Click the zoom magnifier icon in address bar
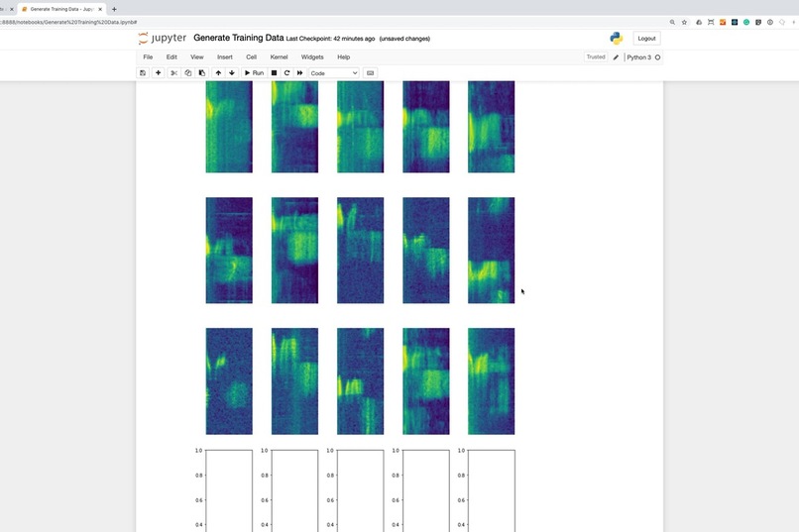 [x=672, y=23]
